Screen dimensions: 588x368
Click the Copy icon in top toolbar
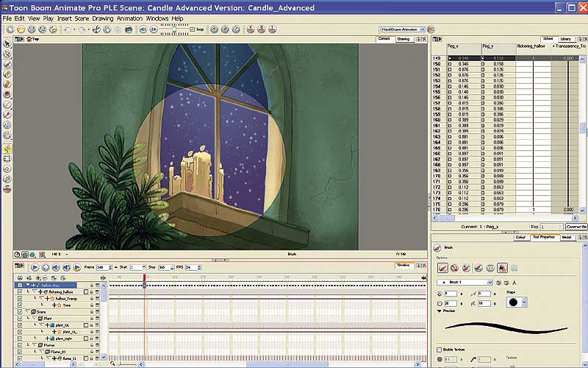[107, 29]
